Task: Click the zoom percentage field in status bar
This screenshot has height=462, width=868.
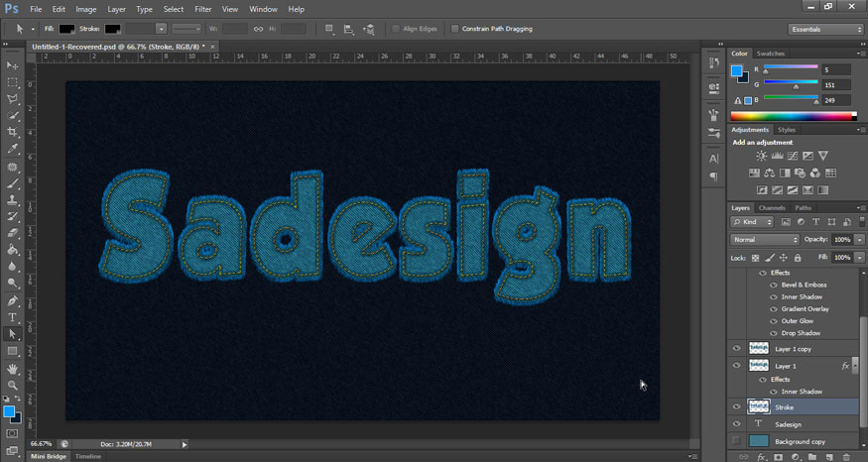Action: point(42,444)
